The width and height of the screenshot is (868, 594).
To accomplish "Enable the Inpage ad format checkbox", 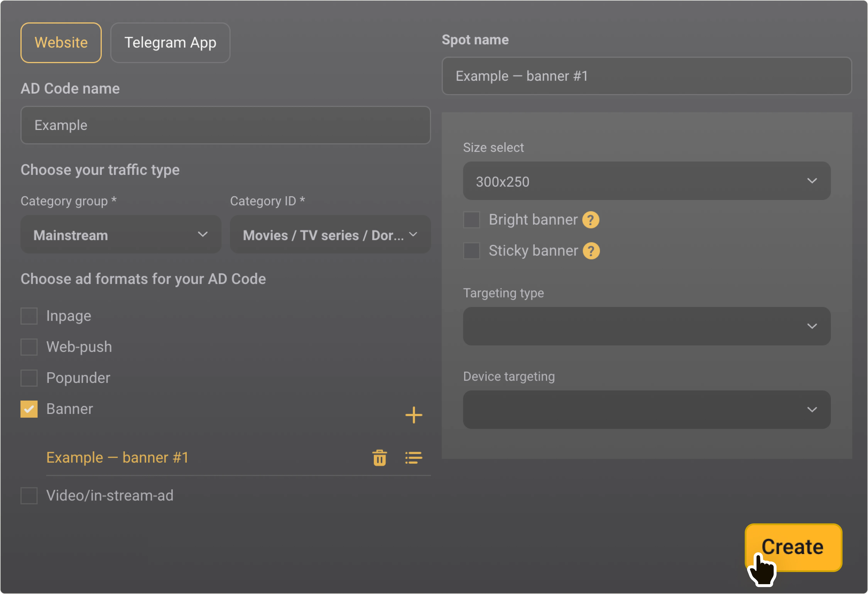I will [x=29, y=316].
